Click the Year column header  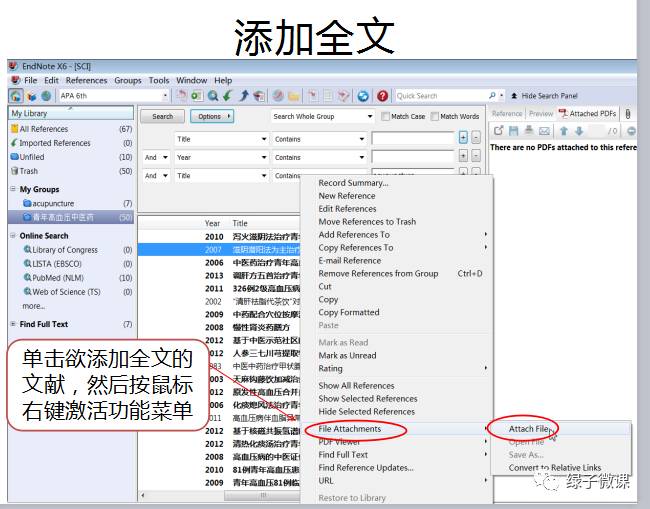click(x=212, y=223)
